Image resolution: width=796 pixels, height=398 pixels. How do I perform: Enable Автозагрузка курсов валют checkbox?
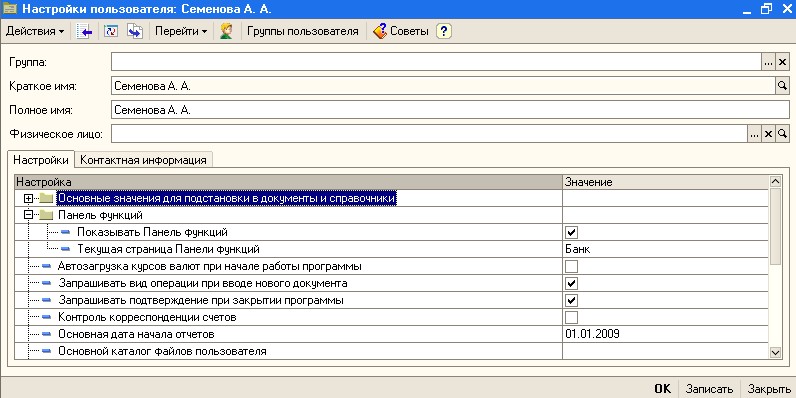[572, 266]
